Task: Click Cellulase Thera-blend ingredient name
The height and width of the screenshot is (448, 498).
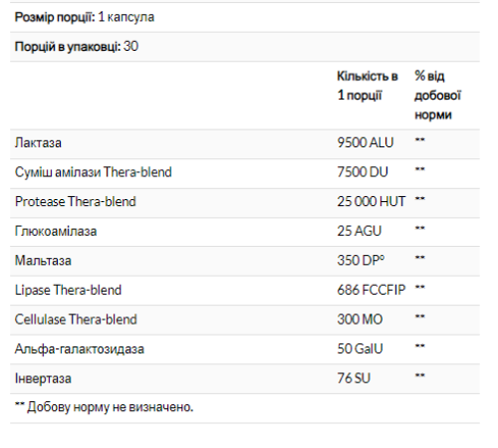Action: (x=76, y=320)
